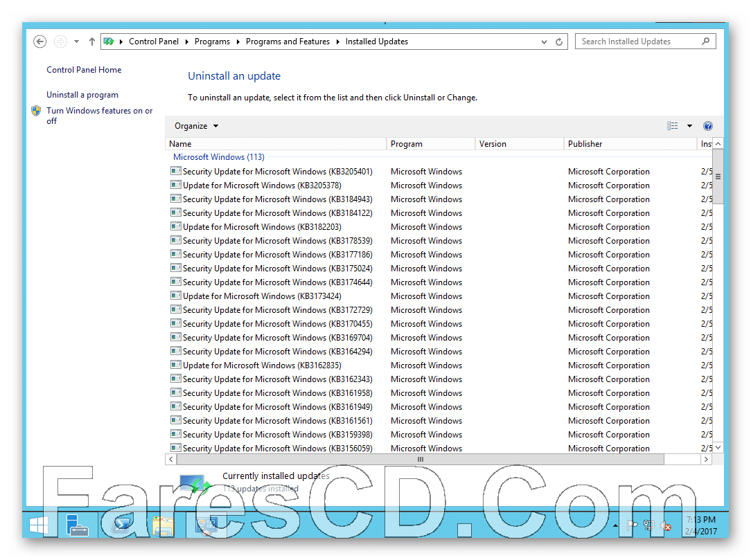Expand the address bar history dropdown
Viewport: 751px width, 560px height.
pos(544,42)
